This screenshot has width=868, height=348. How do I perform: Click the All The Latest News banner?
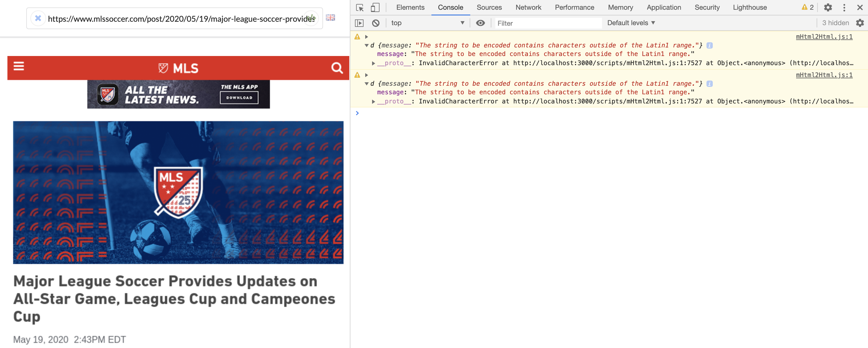point(179,94)
